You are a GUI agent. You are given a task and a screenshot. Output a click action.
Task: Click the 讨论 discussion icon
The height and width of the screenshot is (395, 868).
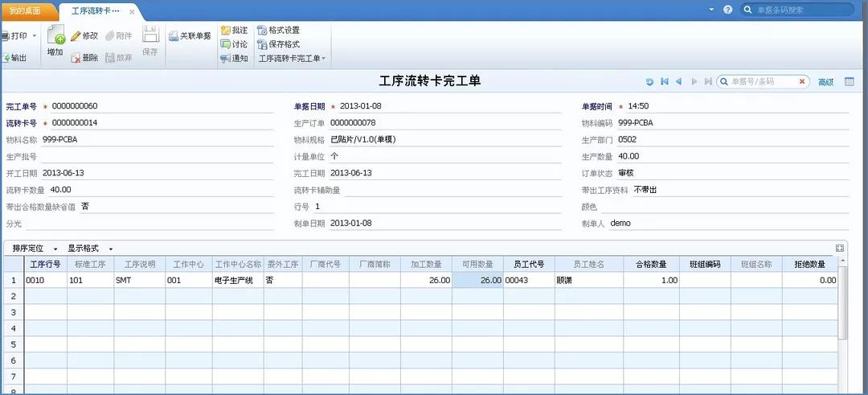[x=225, y=44]
